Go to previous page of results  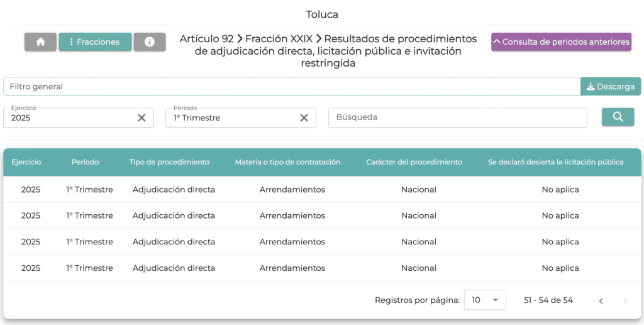click(x=601, y=301)
